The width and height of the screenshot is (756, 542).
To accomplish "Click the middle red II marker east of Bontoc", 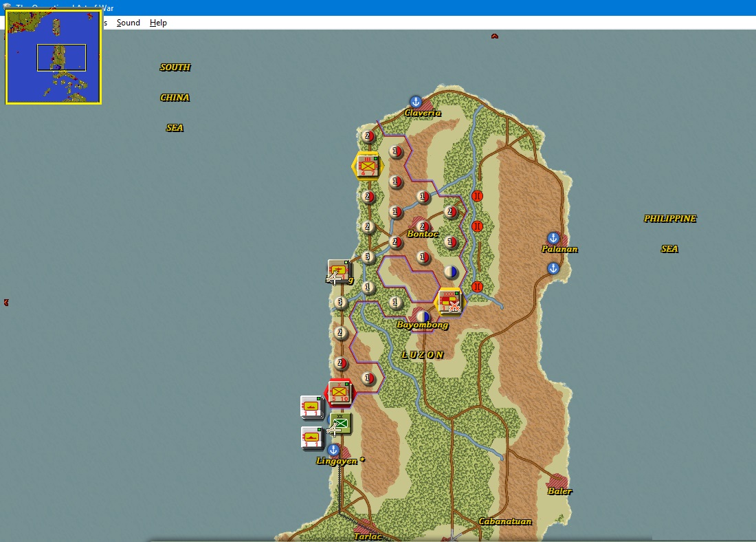I will click(477, 226).
